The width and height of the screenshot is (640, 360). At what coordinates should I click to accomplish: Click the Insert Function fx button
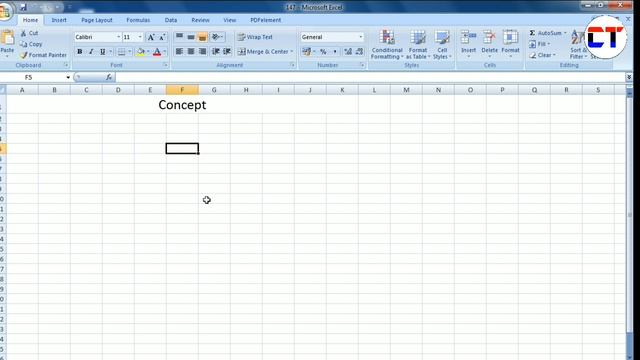coord(109,77)
